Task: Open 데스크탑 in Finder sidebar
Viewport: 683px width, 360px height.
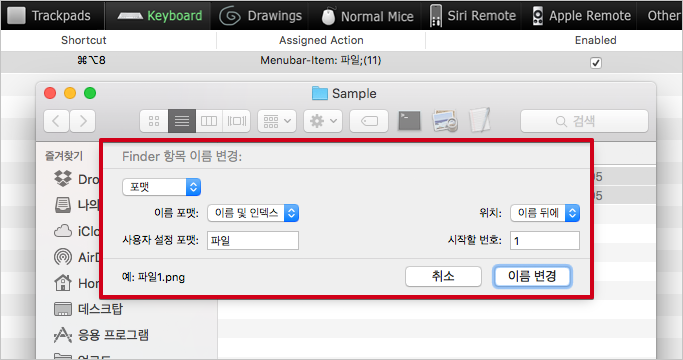Action: (88, 309)
